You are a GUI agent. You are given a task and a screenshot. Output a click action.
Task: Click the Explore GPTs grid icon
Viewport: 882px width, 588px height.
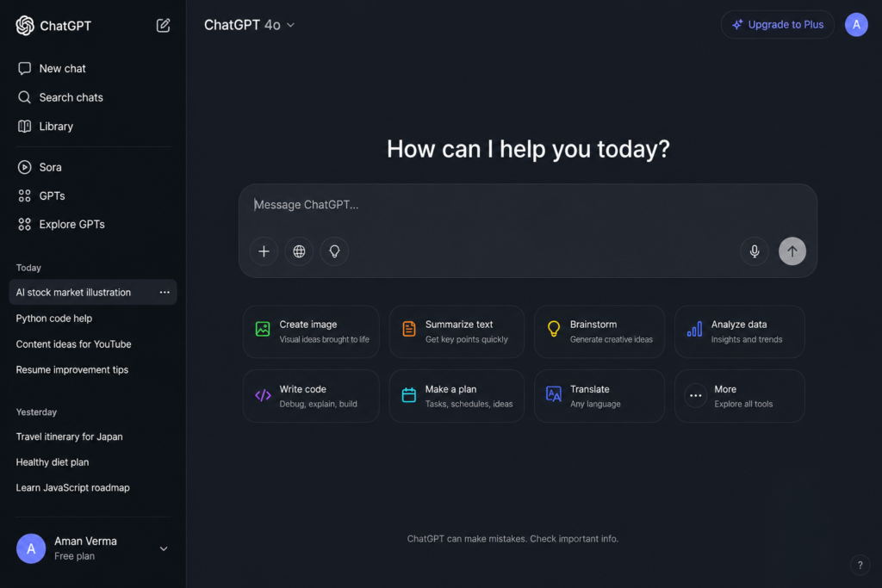(24, 225)
